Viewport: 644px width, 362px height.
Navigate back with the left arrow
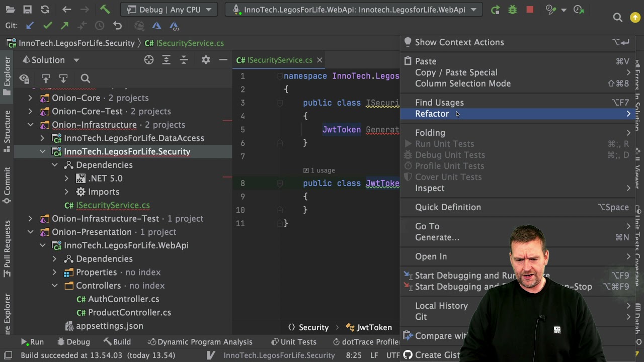point(66,10)
